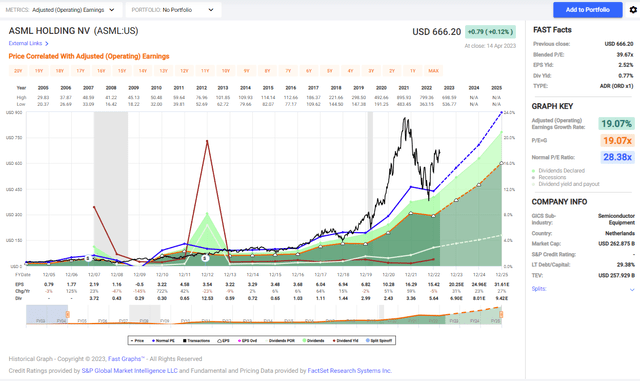640x381 pixels.
Task: Select the 1Y time range tab
Action: coord(413,71)
